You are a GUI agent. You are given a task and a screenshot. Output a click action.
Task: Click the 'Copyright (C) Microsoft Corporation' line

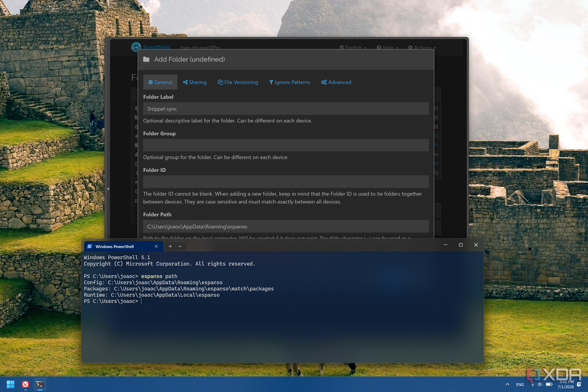[x=169, y=263]
